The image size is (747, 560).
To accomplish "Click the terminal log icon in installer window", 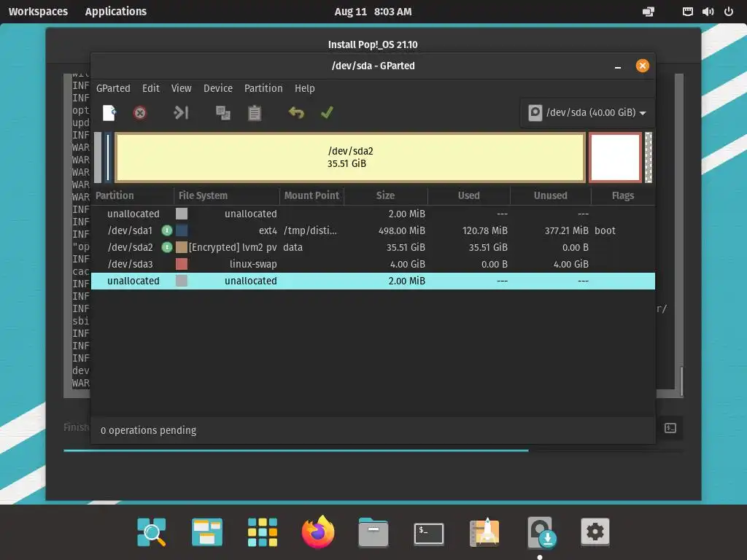I will [670, 428].
